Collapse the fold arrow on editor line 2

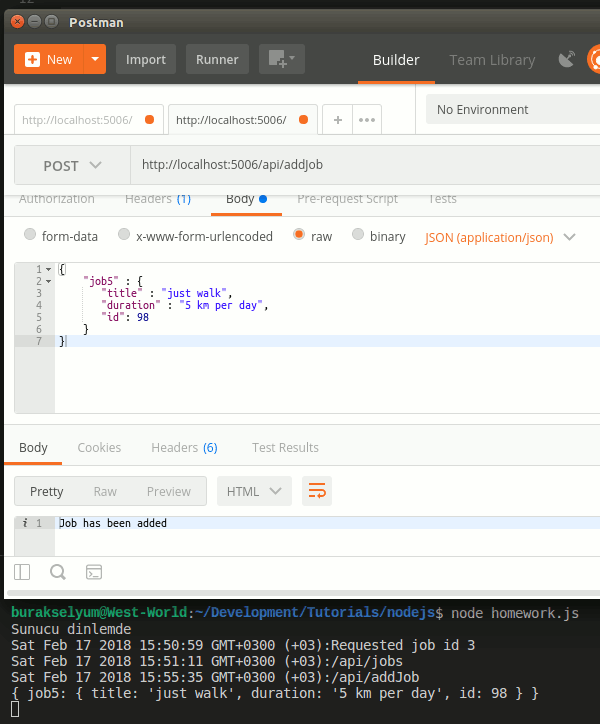[48, 281]
